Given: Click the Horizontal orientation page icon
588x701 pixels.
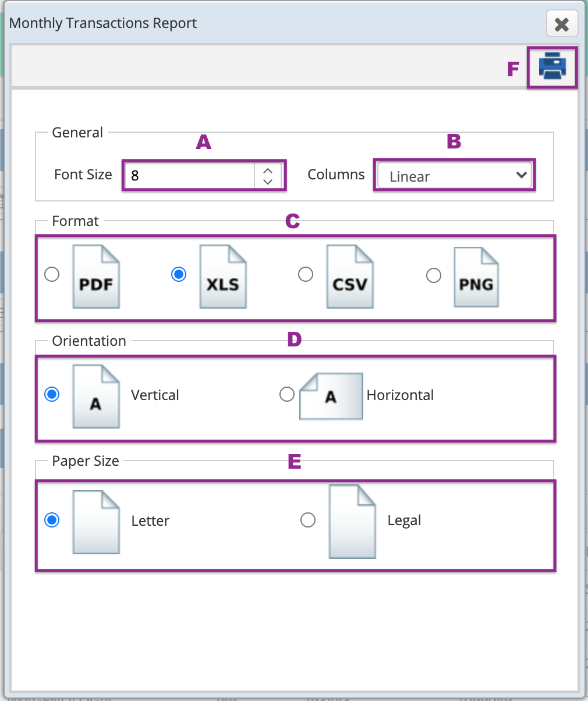Looking at the screenshot, I should [x=330, y=396].
